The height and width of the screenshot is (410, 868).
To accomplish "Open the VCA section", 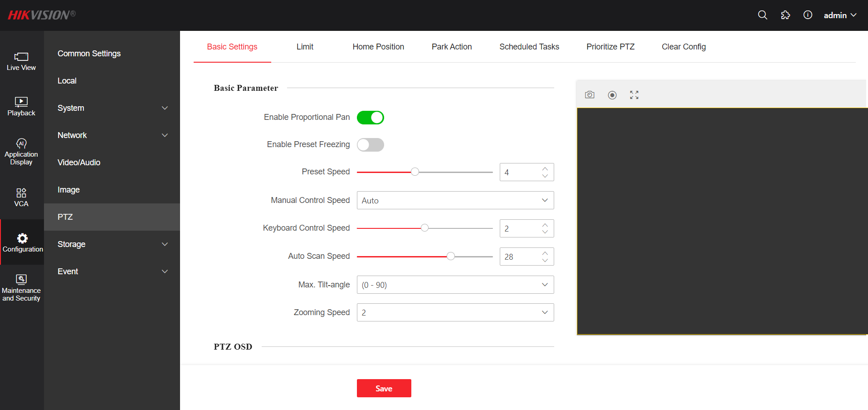I will [x=21, y=198].
